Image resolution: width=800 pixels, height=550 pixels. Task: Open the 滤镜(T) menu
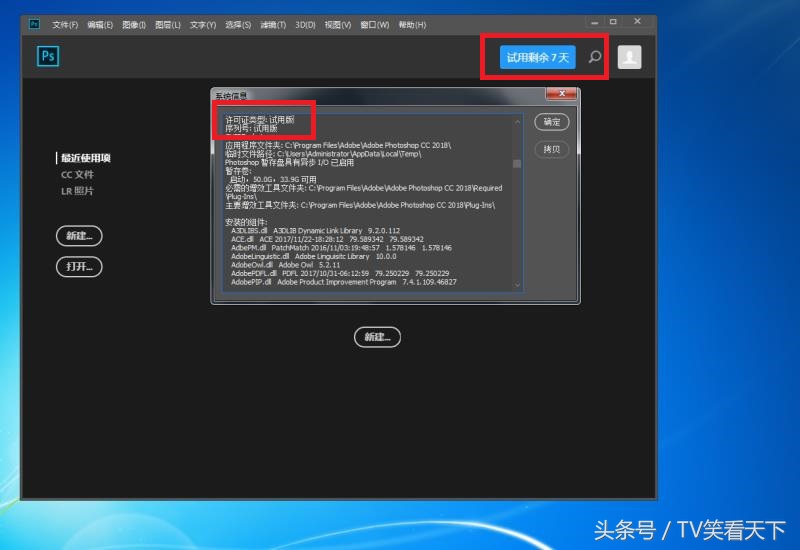click(273, 24)
